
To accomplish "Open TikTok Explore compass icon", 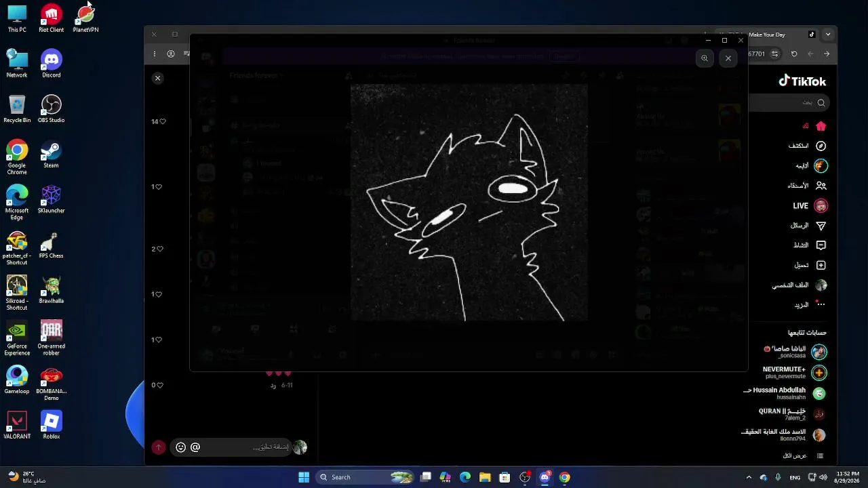I will (x=821, y=146).
